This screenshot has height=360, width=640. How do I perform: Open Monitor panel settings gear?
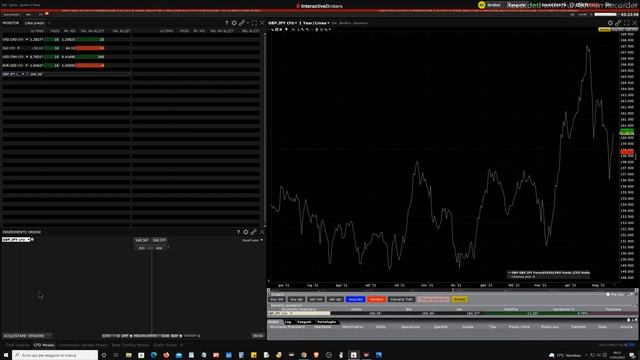tap(234, 23)
